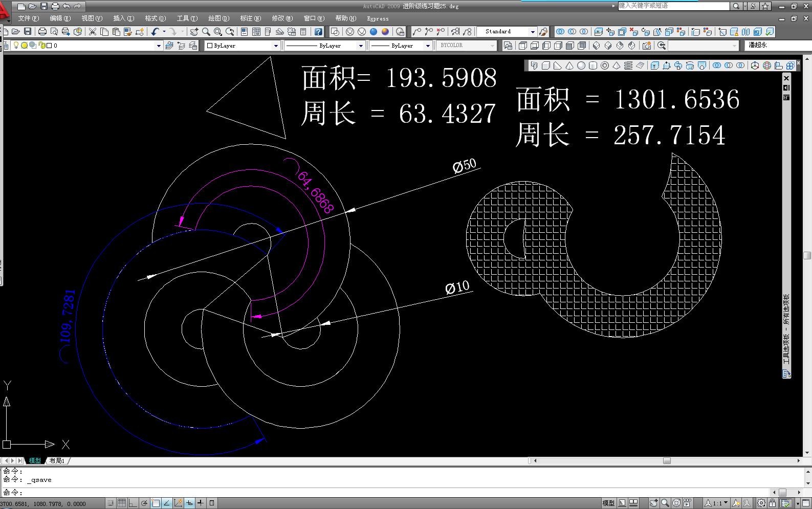Screen dimensions: 812x509
Task: Click the Plot (print) icon in the standard toolbar
Action: (x=42, y=32)
